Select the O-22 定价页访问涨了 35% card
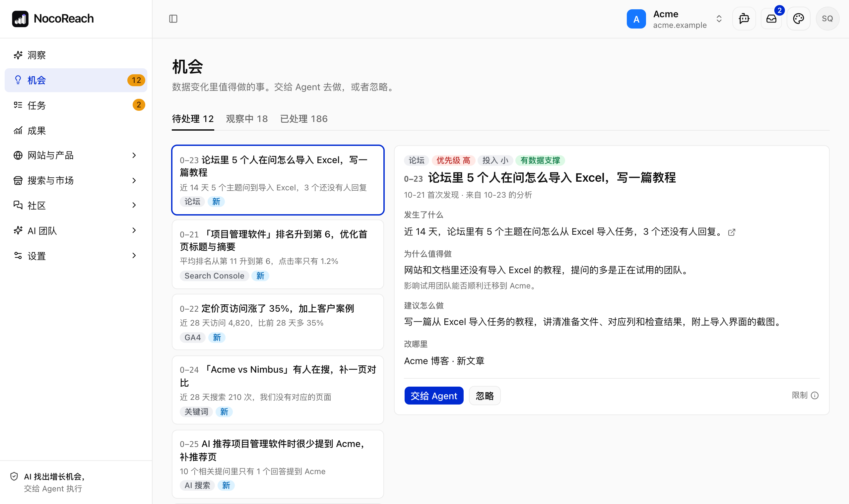 point(278,322)
